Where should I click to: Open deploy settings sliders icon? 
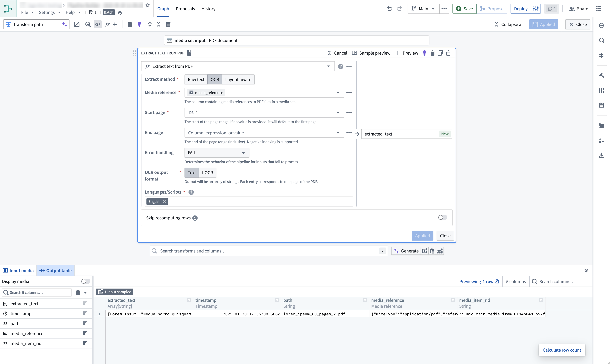click(x=536, y=9)
